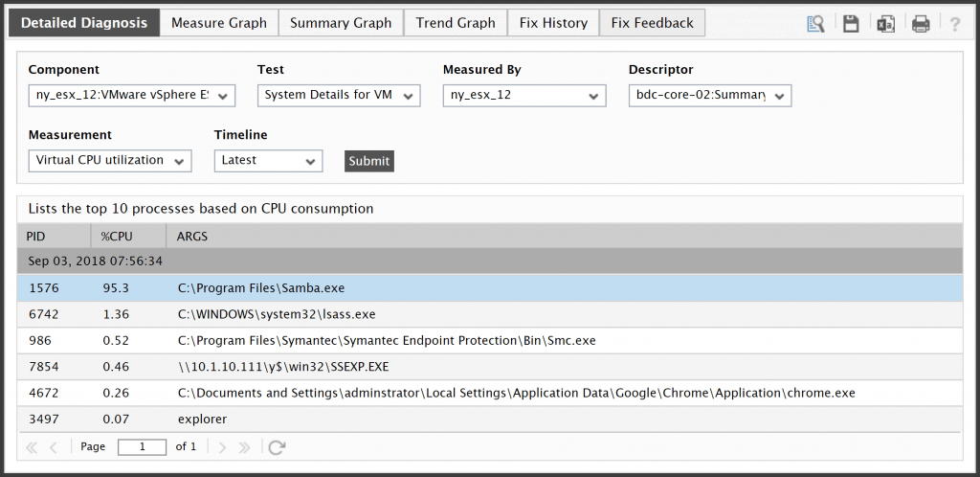Click PID value 4672
980x477 pixels.
tap(44, 394)
